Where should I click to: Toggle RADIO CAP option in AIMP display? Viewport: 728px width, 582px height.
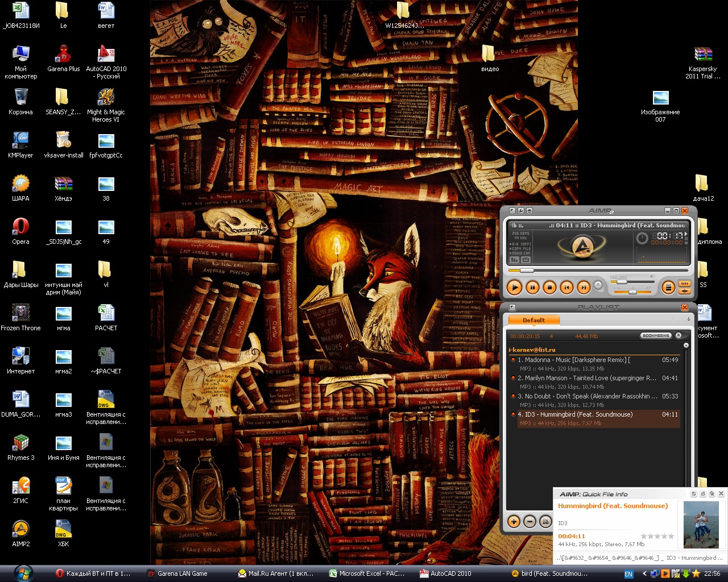coord(521,253)
